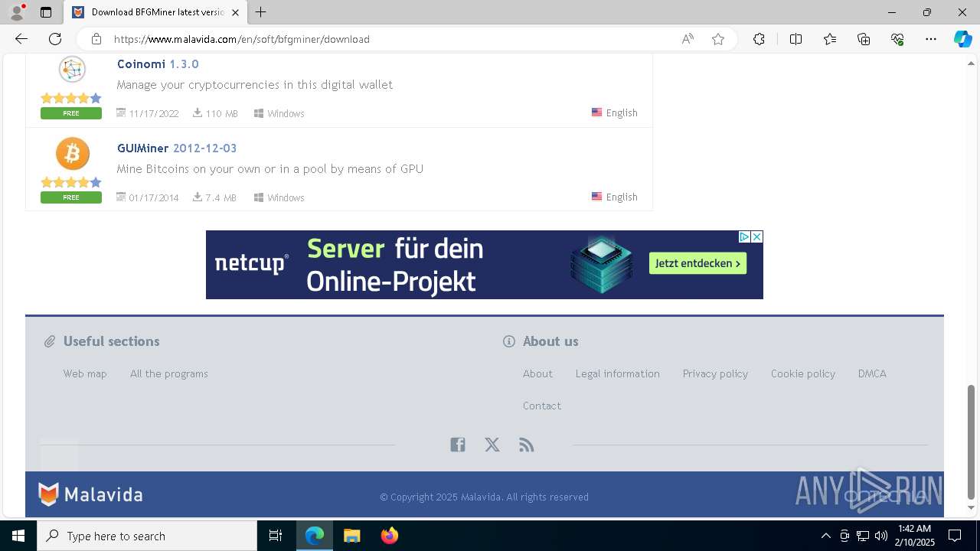This screenshot has height=551, width=980.
Task: Open the Cookie policy link
Action: point(803,373)
